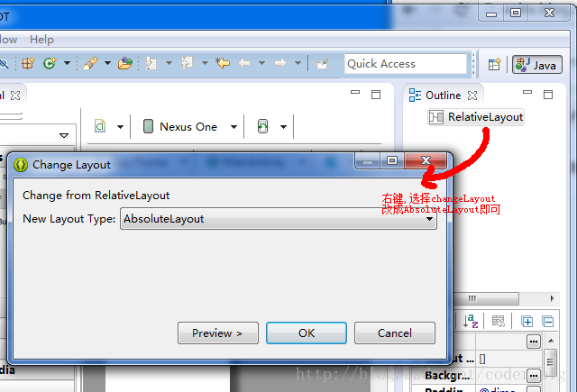The width and height of the screenshot is (577, 392).
Task: Click the Expand All properties icon
Action: tap(527, 322)
